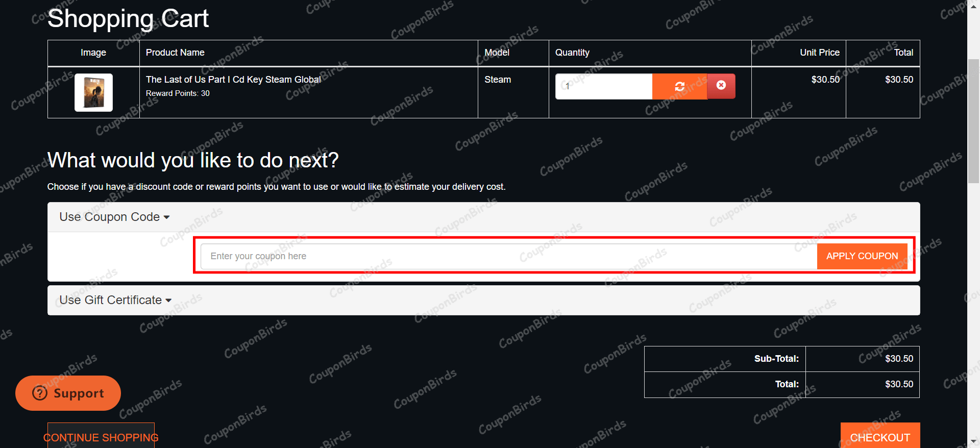Viewport: 980px width, 448px height.
Task: Click the Quantity column header
Action: click(572, 53)
